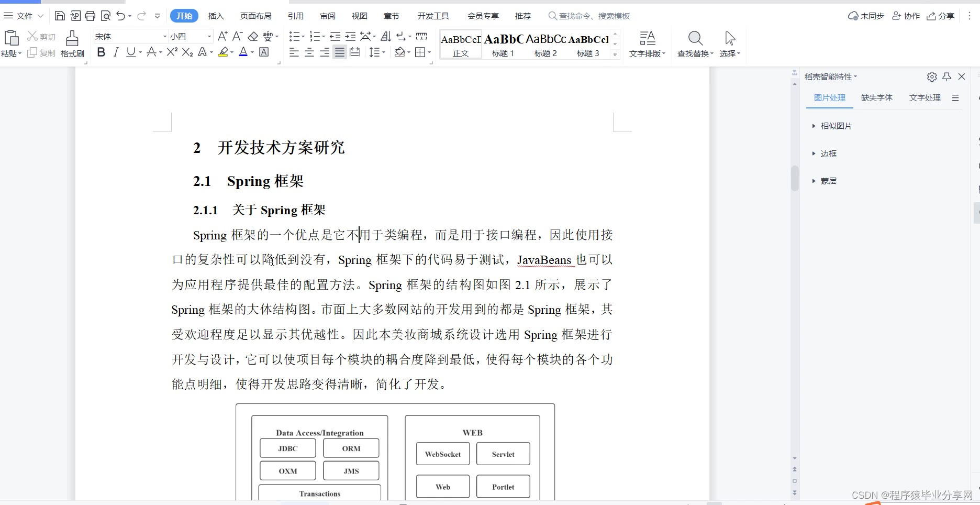Screen dimensions: 980x505
Task: Apply yellow text highlight color
Action: pos(224,52)
